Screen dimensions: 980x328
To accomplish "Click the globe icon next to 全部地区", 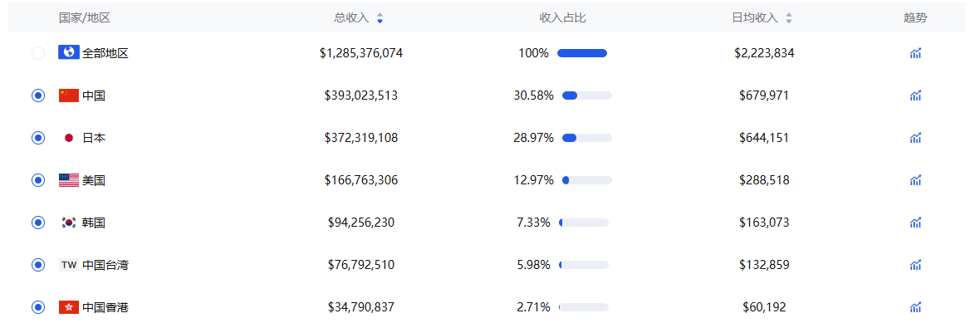I will [x=69, y=52].
